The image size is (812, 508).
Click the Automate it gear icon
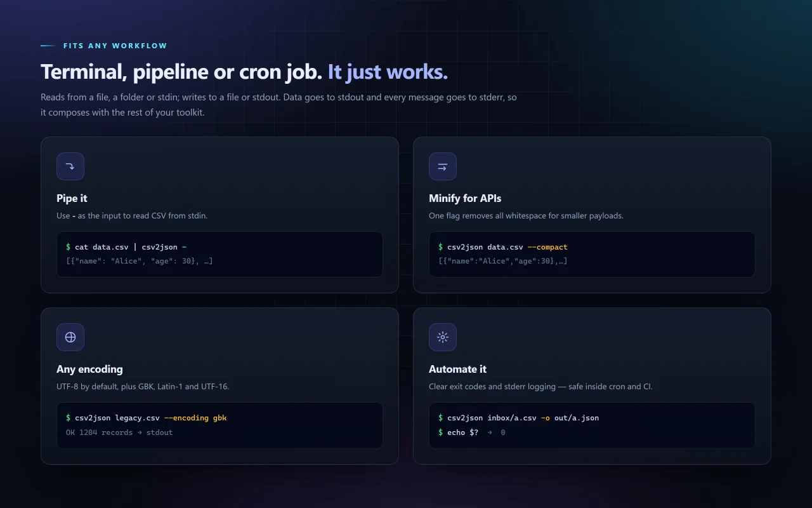coord(443,337)
